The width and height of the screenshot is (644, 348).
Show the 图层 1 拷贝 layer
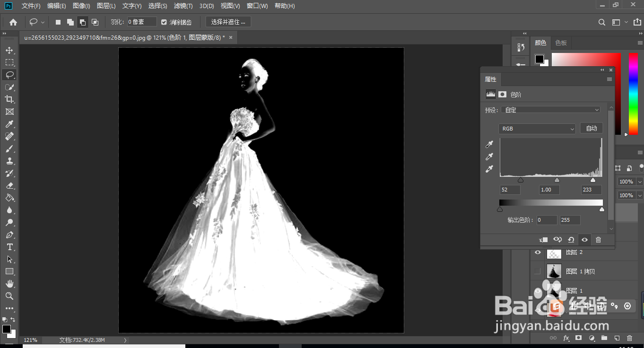point(537,271)
